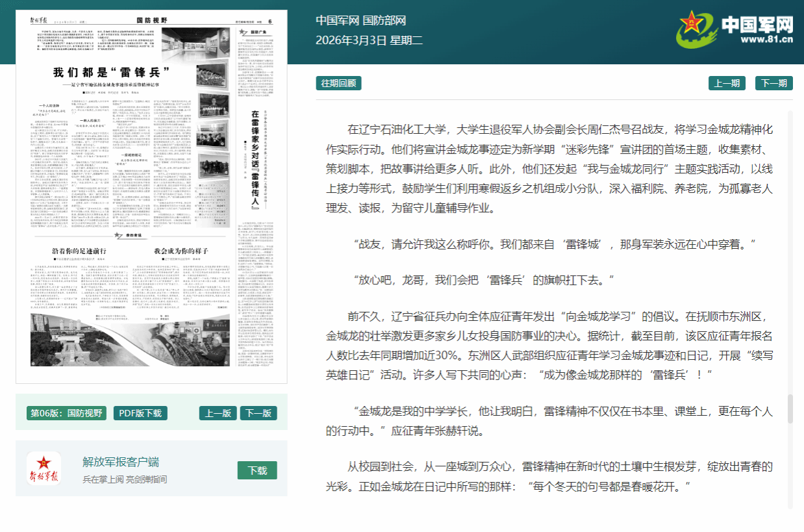The width and height of the screenshot is (804, 532).
Task: Download the page via PDF版下载
Action: 140,413
